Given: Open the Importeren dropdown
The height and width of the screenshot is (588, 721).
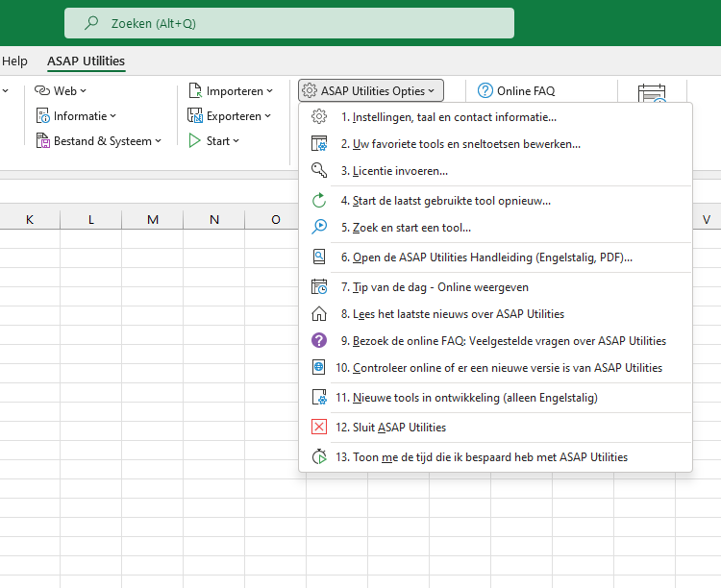Looking at the screenshot, I should 269,91.
